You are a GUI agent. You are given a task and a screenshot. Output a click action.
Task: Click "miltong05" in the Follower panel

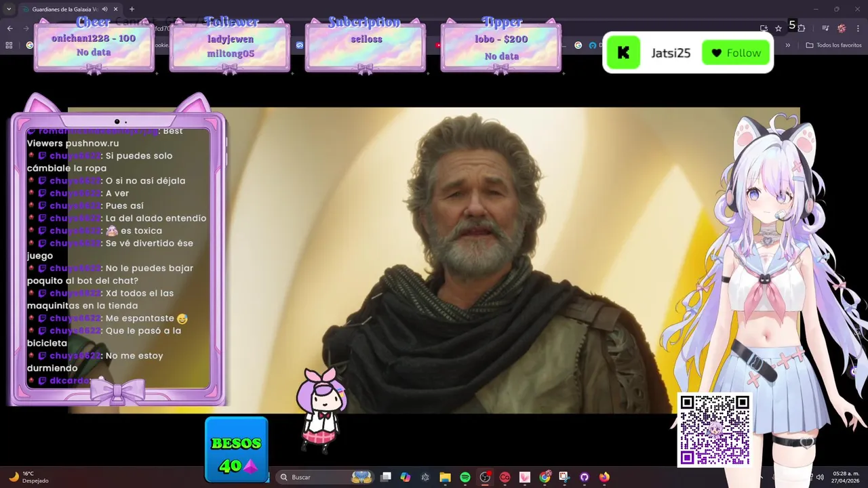231,54
